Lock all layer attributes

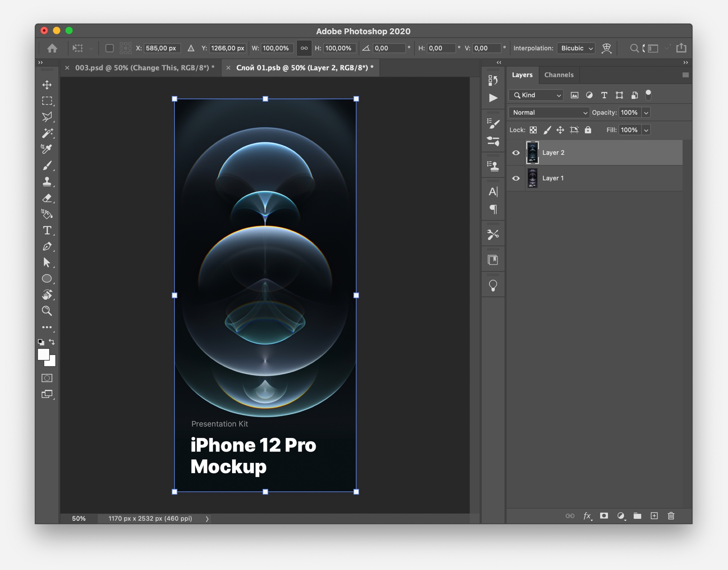[x=588, y=130]
